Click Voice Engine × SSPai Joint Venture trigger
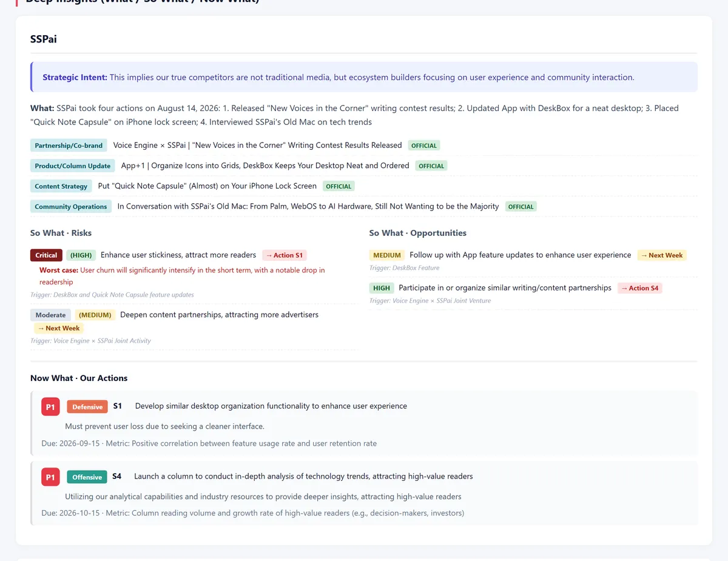This screenshot has height=561, width=728. point(430,301)
